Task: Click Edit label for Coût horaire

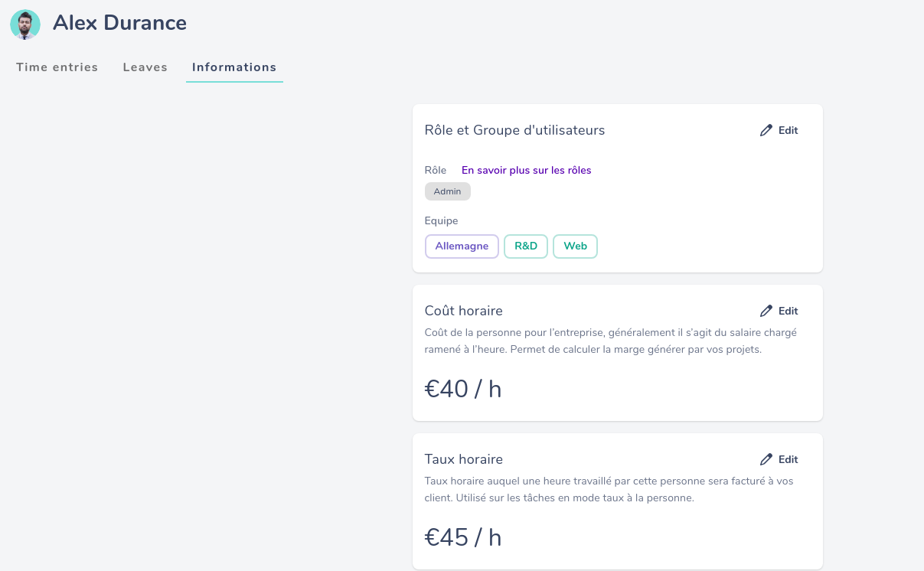Action: [789, 311]
